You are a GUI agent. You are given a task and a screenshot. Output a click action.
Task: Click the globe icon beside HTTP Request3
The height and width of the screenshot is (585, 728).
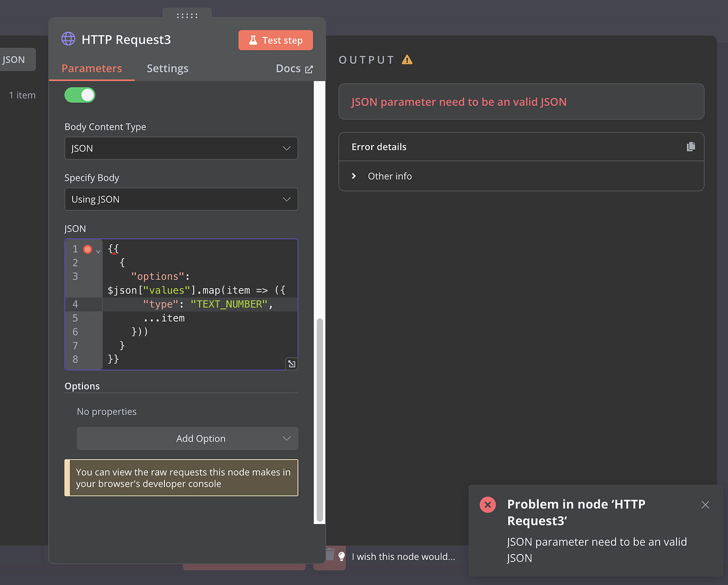click(68, 39)
